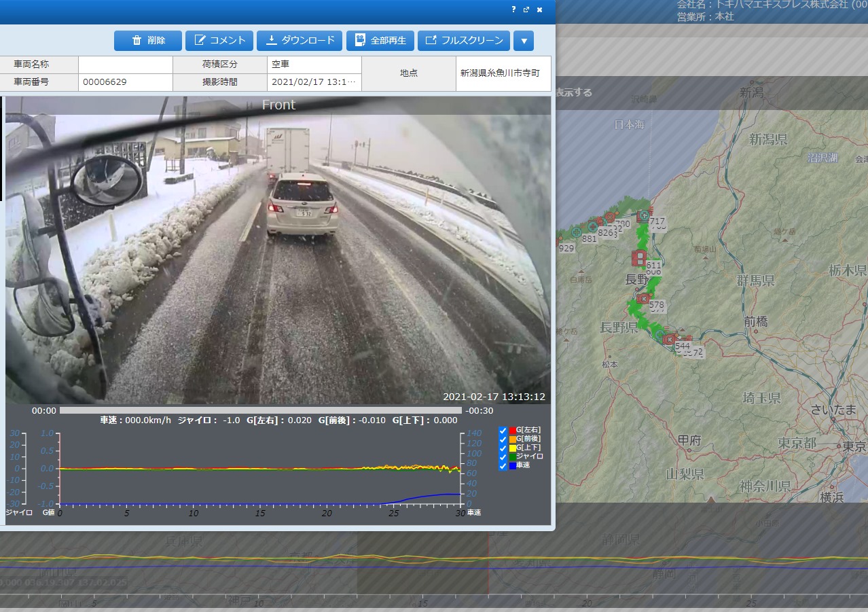868x612 pixels.
Task: Click the ダウンロード download button
Action: [x=300, y=41]
